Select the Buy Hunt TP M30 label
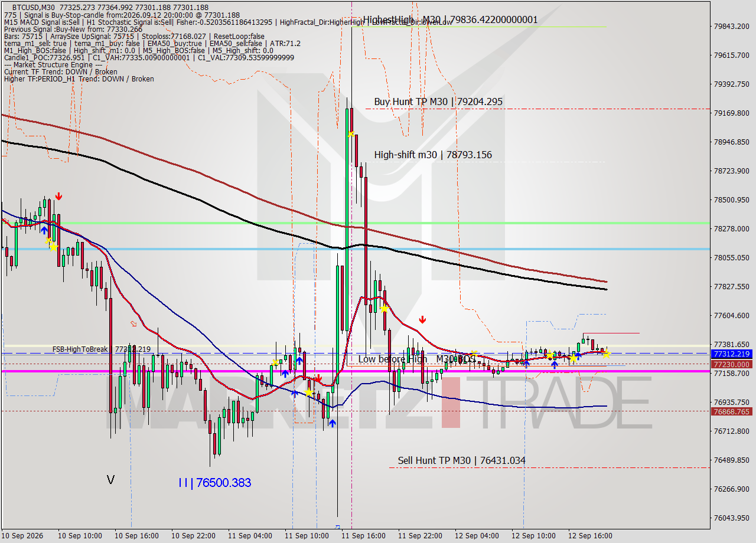 tap(438, 102)
